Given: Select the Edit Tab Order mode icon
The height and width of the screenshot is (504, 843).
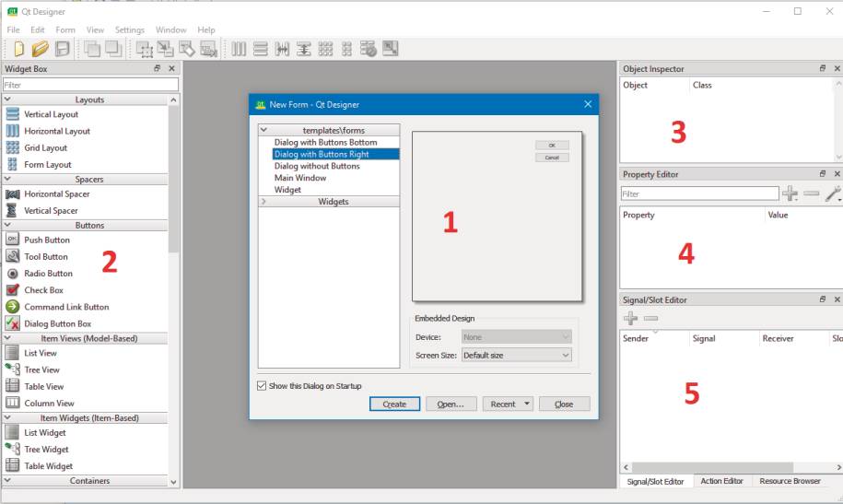Looking at the screenshot, I should click(x=208, y=49).
